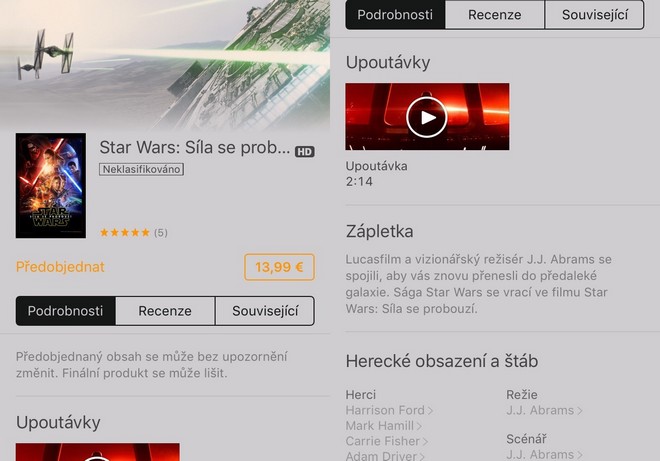This screenshot has width=660, height=461.
Task: Pre-order for 13,99 € price button
Action: (x=279, y=267)
